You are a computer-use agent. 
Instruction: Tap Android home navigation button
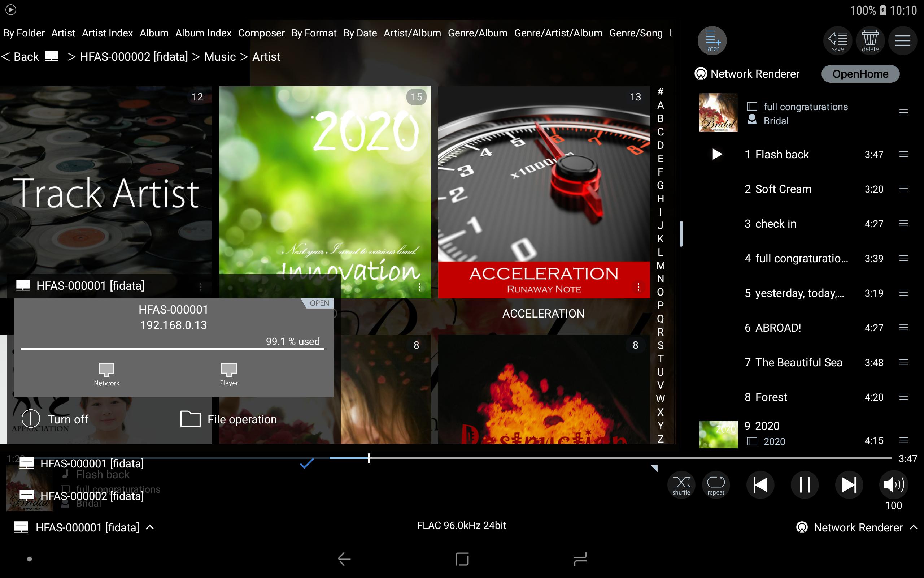coord(462,559)
